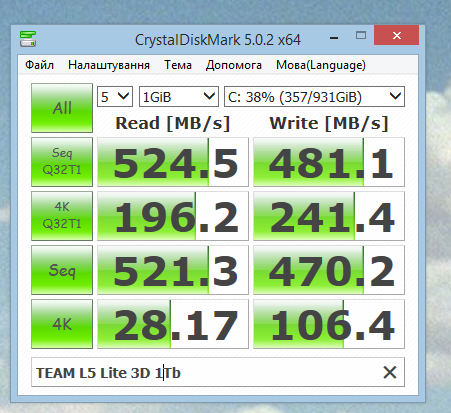Viewport: 451px width, 413px height.
Task: Open the Мова(Language) menu
Action: [321, 65]
